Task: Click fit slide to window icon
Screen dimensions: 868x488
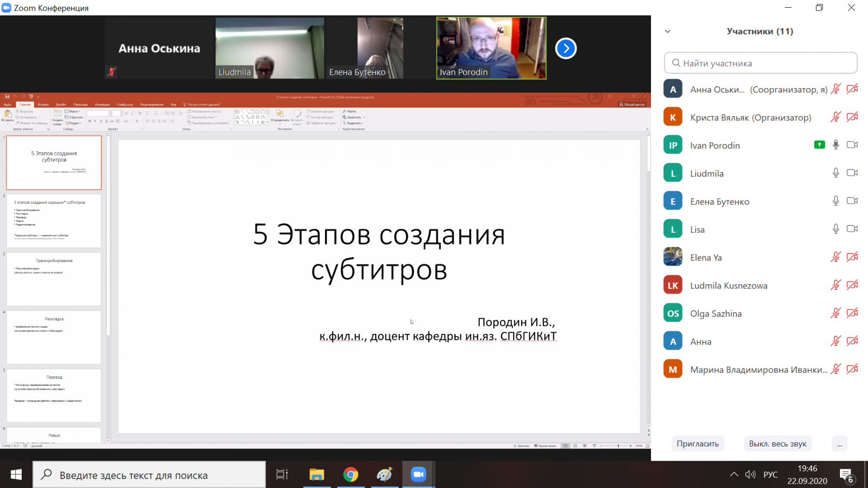Action: 647,446
